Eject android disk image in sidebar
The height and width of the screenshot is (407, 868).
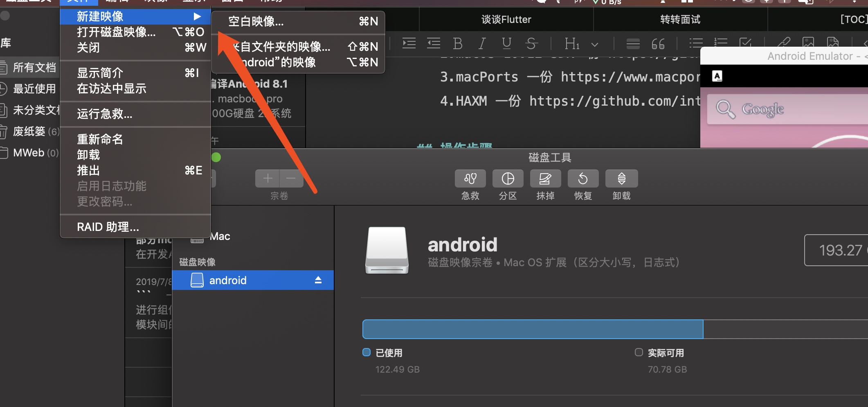pos(318,280)
